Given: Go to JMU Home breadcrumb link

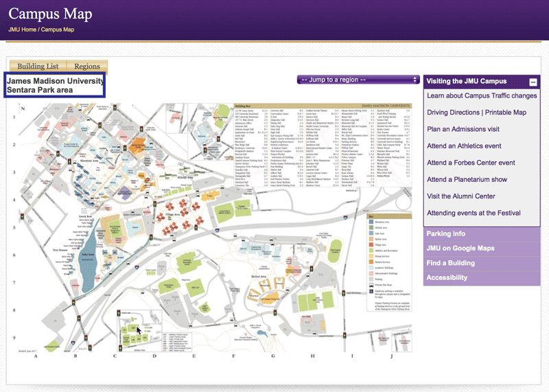Looking at the screenshot, I should pyautogui.click(x=22, y=30).
